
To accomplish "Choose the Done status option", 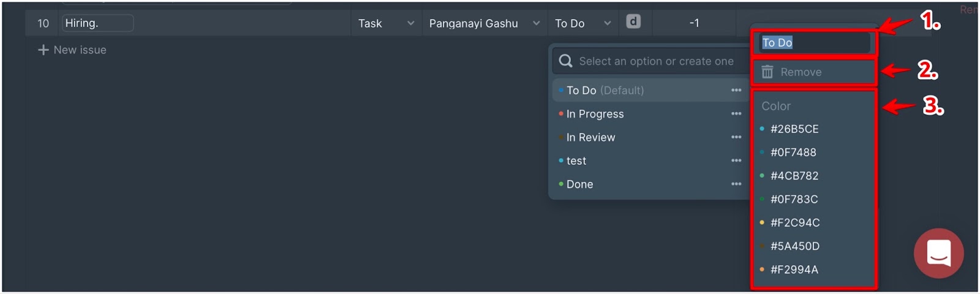I will click(x=579, y=184).
